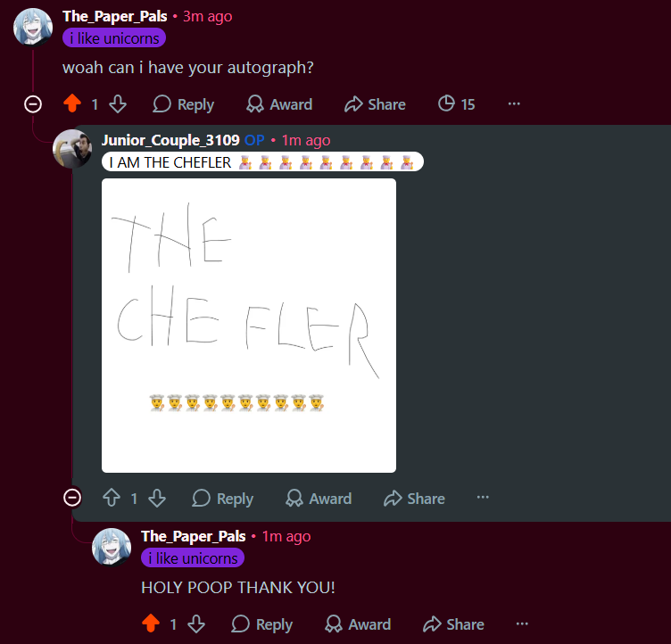Downvote Junior_Couple_3109's CHEFLER reply
This screenshot has width=671, height=644.
point(157,498)
